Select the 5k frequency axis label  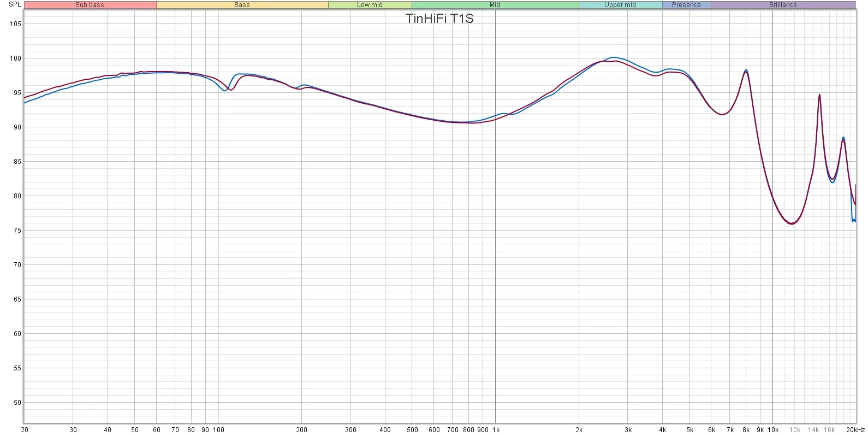689,430
